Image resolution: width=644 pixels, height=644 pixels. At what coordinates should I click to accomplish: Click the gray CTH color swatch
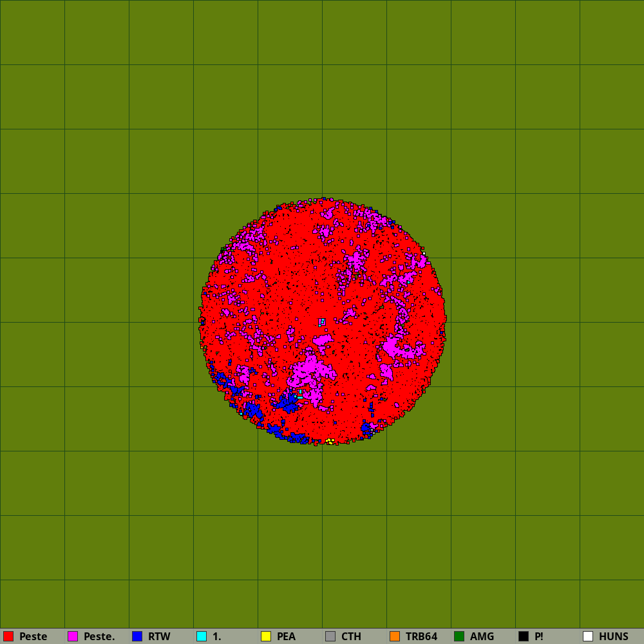click(330, 636)
